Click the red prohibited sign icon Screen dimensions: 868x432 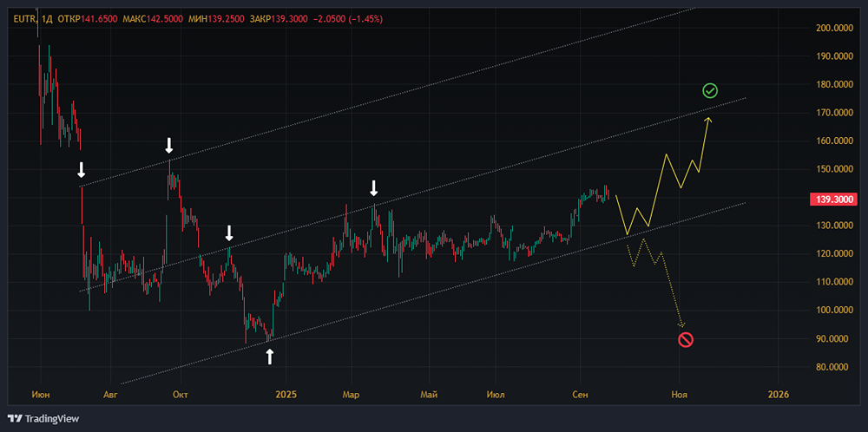(x=686, y=340)
